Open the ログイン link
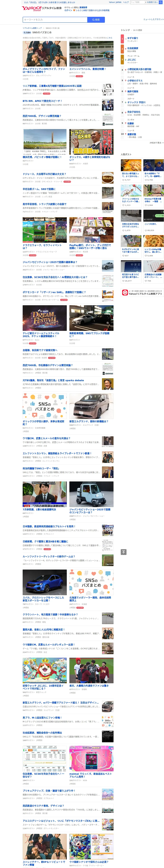164x868 pixels. click(68, 10)
